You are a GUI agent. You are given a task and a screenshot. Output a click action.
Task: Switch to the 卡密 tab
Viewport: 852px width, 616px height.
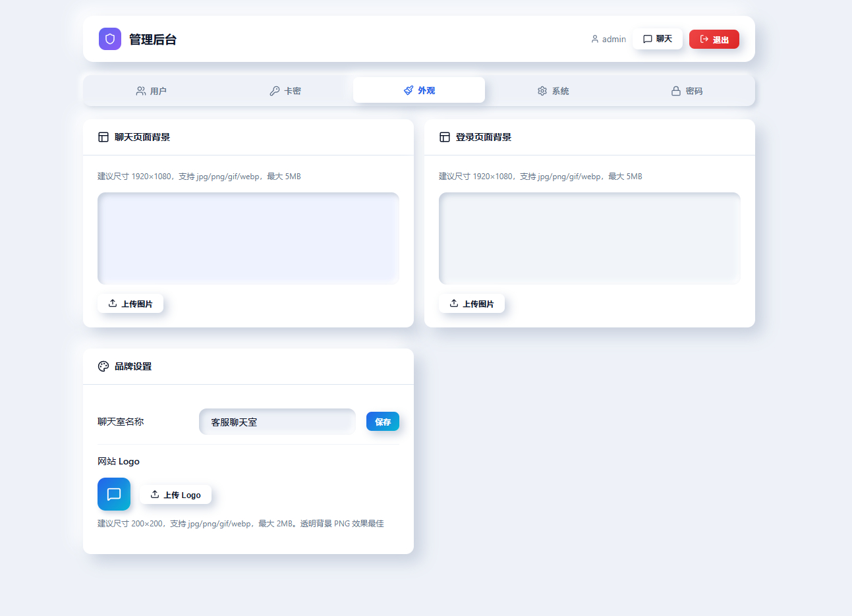pos(285,91)
